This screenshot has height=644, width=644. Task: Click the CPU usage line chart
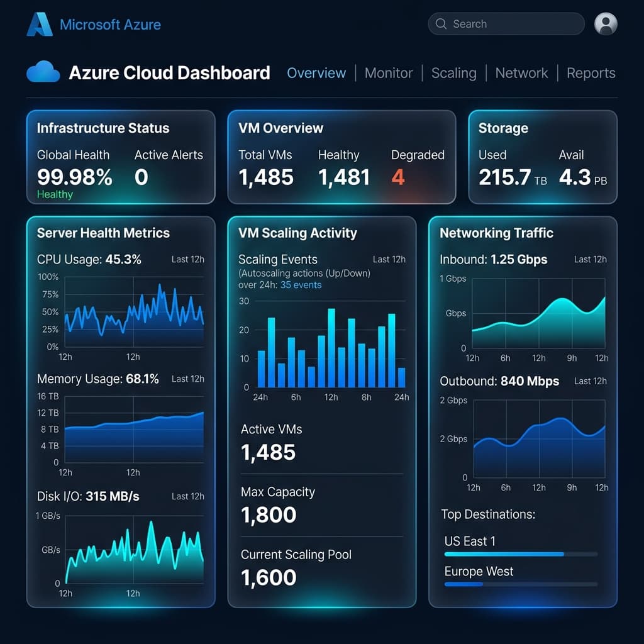point(134,312)
